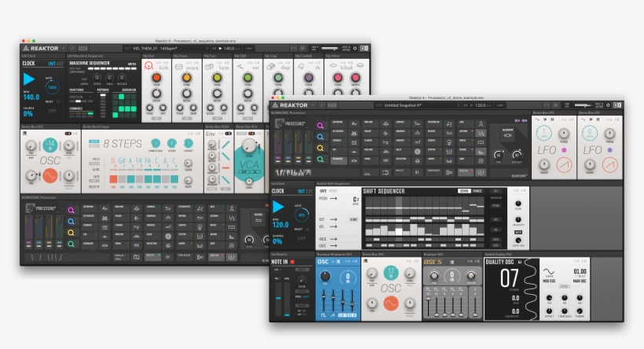Toggle AUTO switch in Shift Sequencer
The height and width of the screenshot is (349, 644).
[x=518, y=232]
